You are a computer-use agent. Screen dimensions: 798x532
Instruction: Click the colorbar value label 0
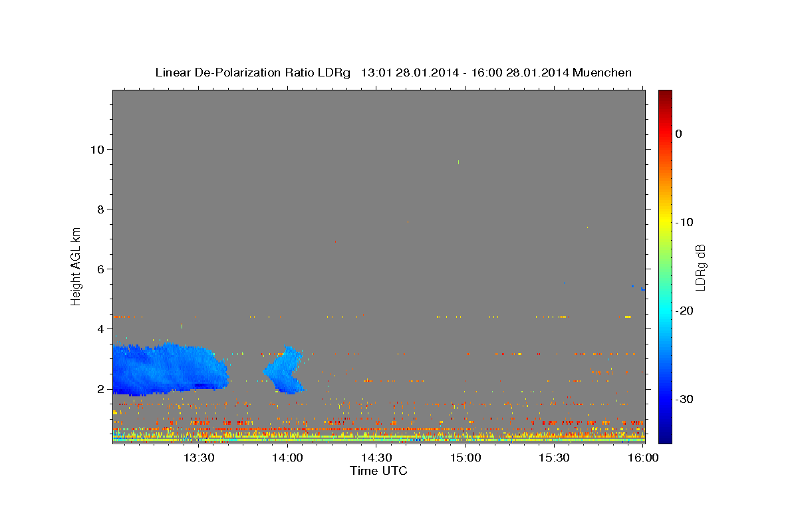tap(679, 134)
